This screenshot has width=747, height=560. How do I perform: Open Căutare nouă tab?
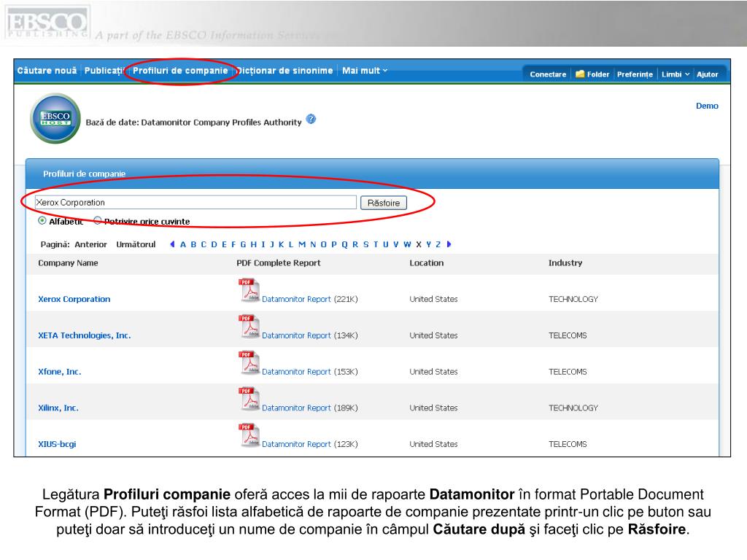pyautogui.click(x=47, y=71)
